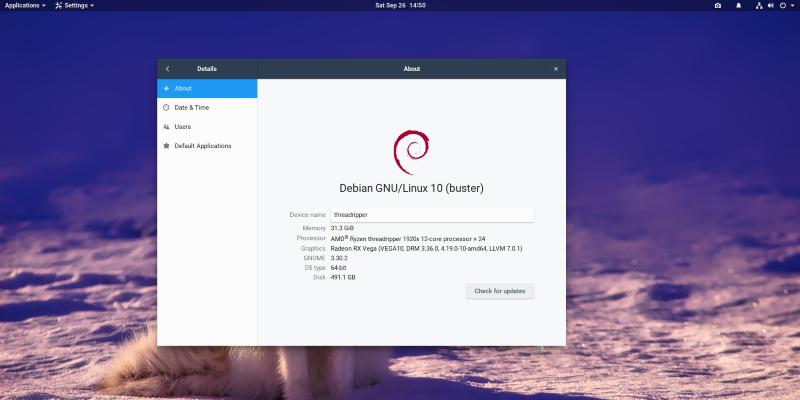800x400 pixels.
Task: Expand the system menu arrow at top right
Action: click(792, 5)
